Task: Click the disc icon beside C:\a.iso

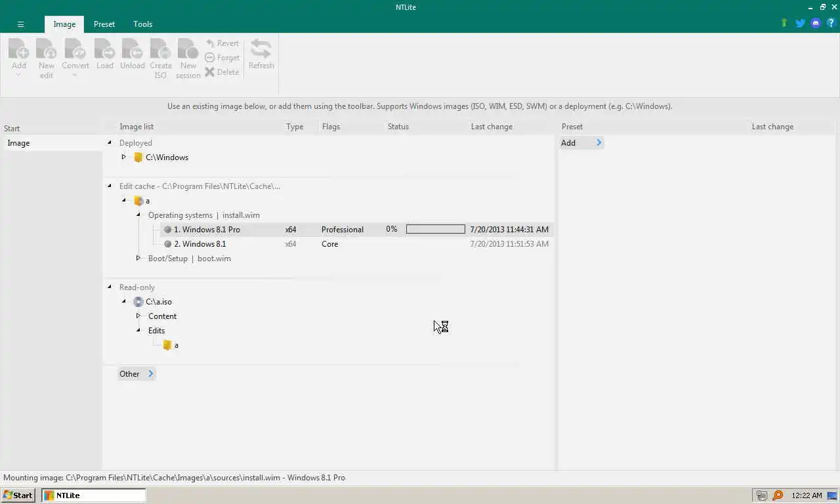Action: click(138, 302)
